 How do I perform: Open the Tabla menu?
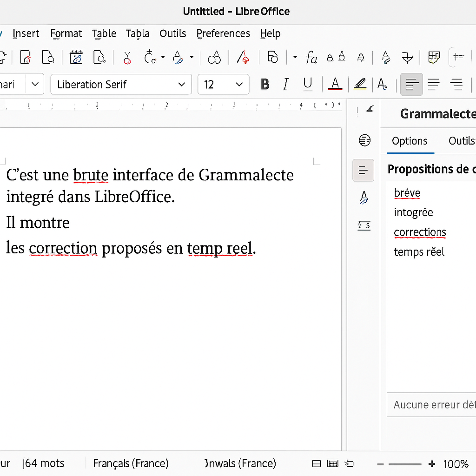pyautogui.click(x=138, y=33)
